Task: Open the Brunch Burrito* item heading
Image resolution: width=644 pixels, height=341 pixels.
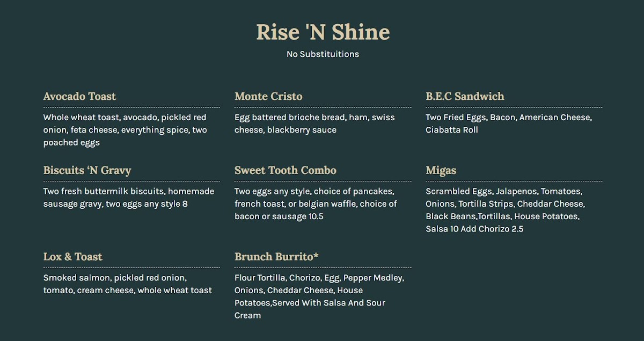Action: coord(276,257)
